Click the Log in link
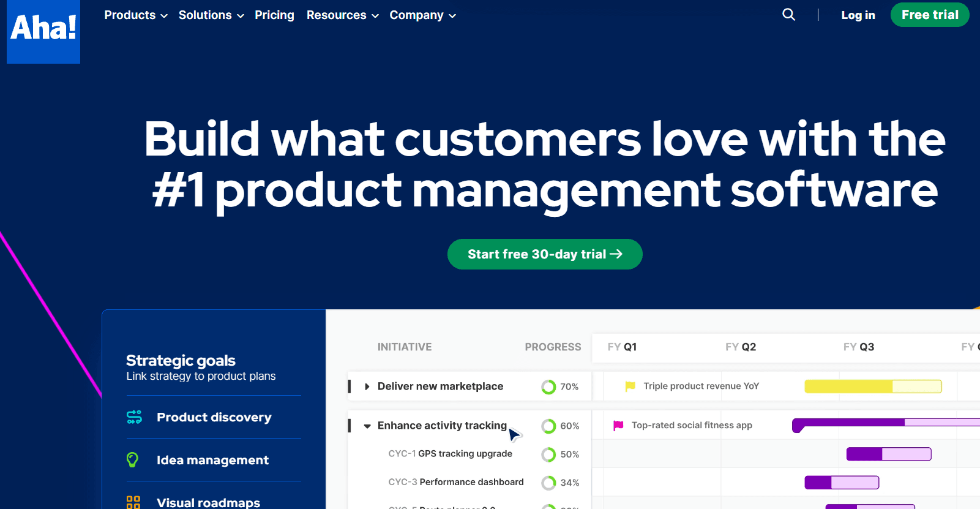The width and height of the screenshot is (980, 509). [858, 15]
